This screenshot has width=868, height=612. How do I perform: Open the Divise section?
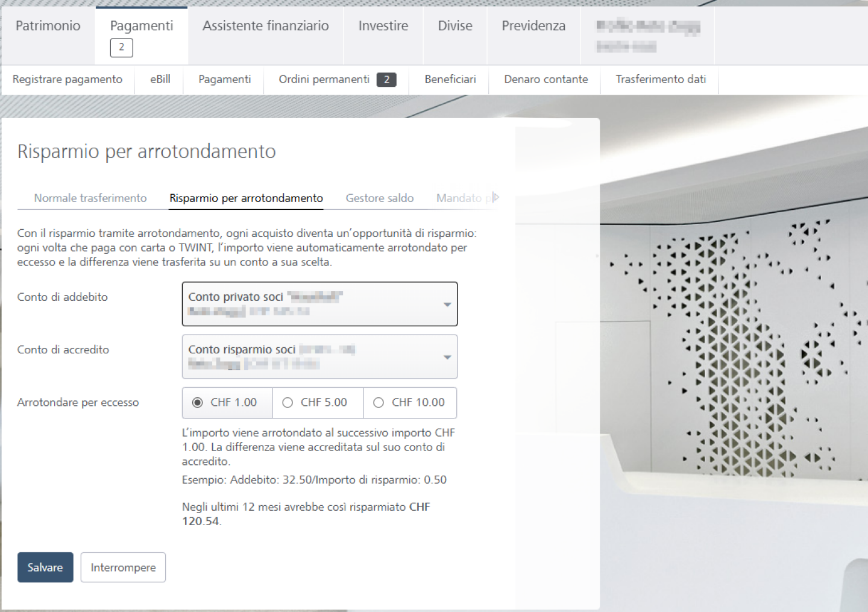tap(454, 26)
